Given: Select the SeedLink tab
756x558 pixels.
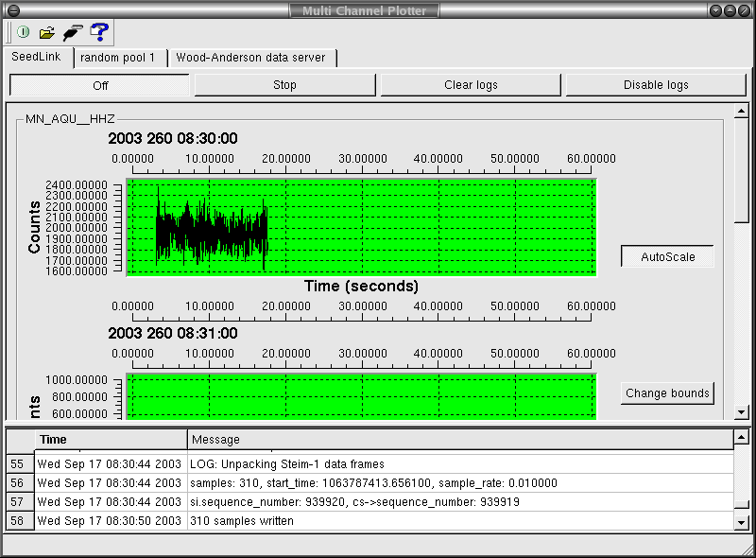Looking at the screenshot, I should tap(38, 58).
